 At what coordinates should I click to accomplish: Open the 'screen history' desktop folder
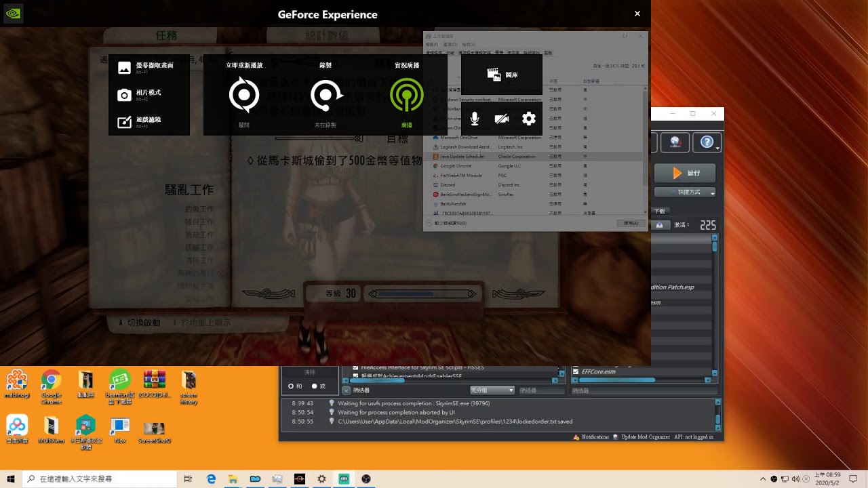click(189, 387)
